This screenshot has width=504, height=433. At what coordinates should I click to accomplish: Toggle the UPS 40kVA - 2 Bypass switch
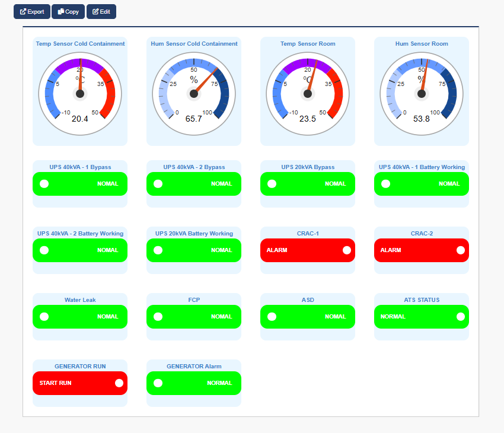click(x=194, y=184)
